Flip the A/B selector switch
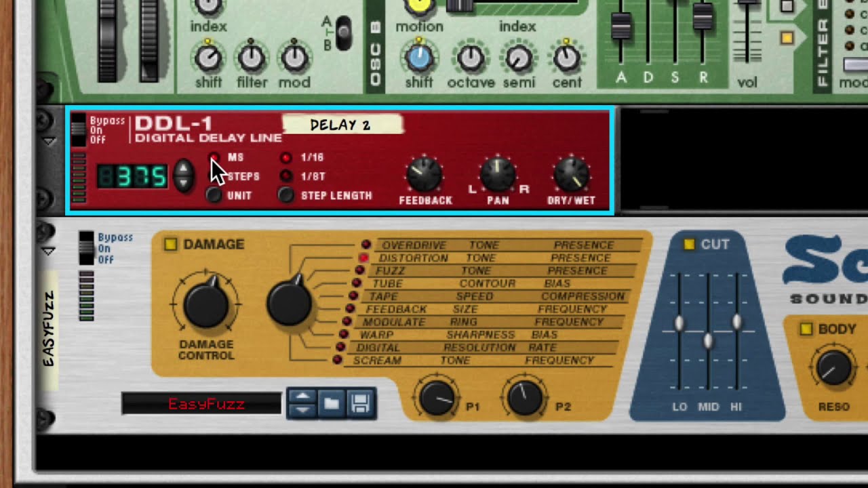The width and height of the screenshot is (868, 488). [x=344, y=33]
